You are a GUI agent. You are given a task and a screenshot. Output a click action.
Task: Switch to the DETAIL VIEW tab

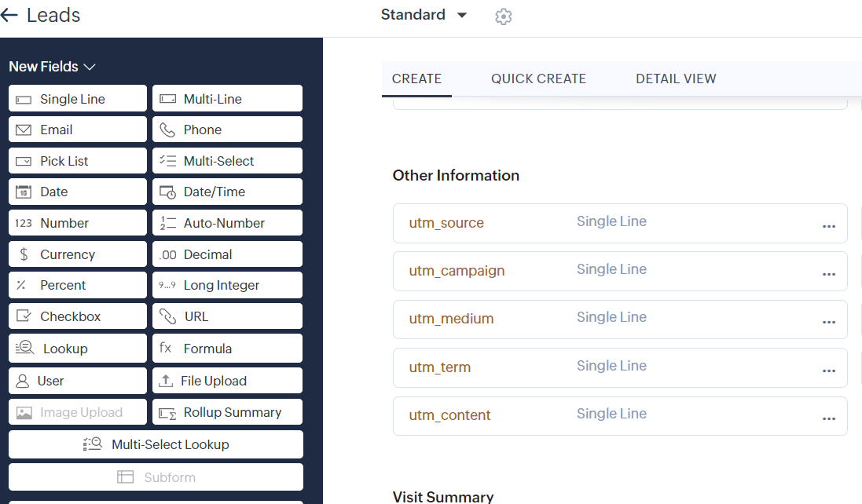coord(676,79)
